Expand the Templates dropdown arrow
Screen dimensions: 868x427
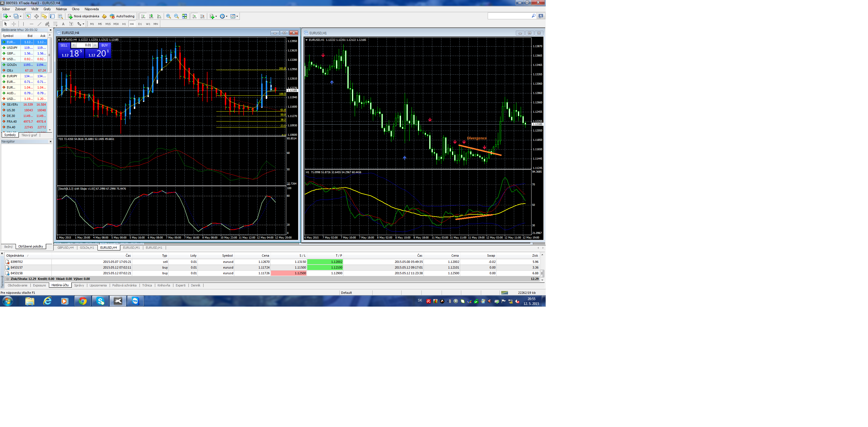[x=237, y=16]
